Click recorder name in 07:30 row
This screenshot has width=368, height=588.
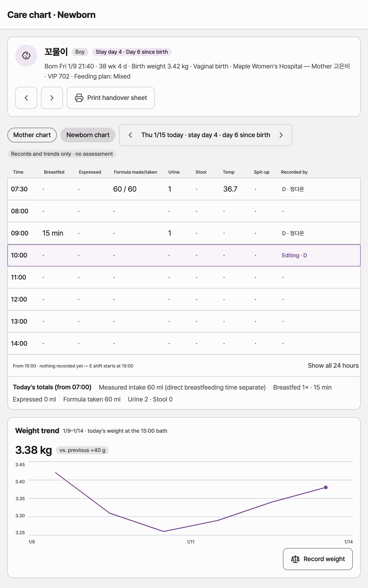[x=293, y=189]
